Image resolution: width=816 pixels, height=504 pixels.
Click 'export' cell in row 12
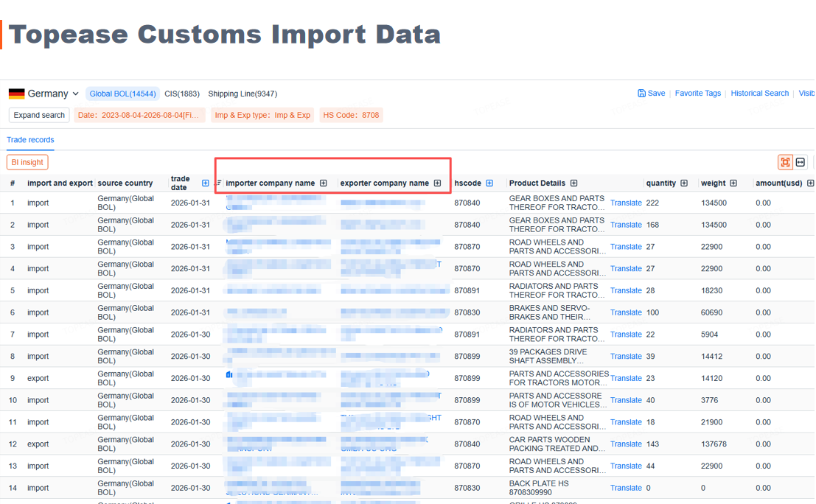coord(38,444)
